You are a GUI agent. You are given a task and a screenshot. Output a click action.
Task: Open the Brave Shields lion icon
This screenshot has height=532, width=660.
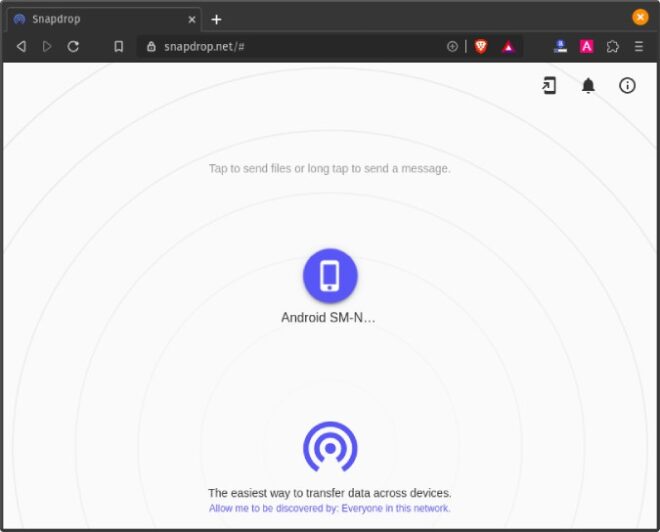pos(481,46)
